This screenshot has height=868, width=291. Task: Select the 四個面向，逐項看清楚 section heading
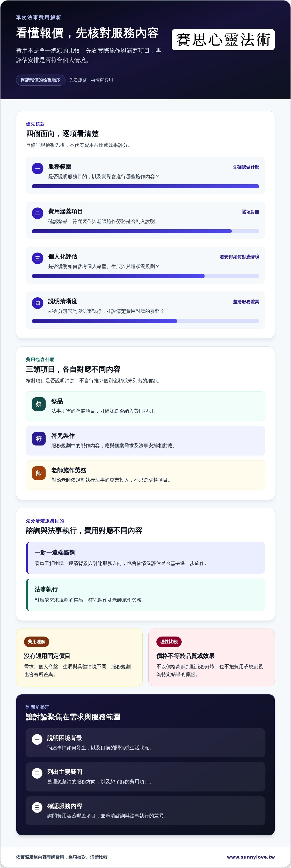tap(63, 134)
